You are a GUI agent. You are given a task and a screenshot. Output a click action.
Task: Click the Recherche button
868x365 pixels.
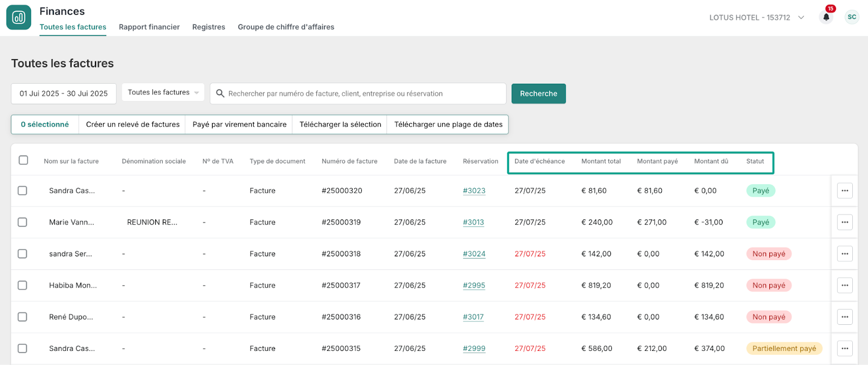coord(538,93)
